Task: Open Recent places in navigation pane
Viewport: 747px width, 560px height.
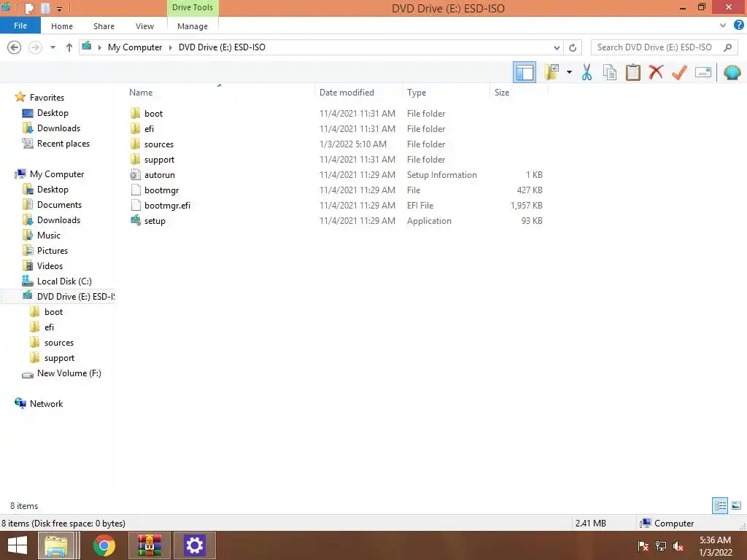Action: pyautogui.click(x=63, y=144)
